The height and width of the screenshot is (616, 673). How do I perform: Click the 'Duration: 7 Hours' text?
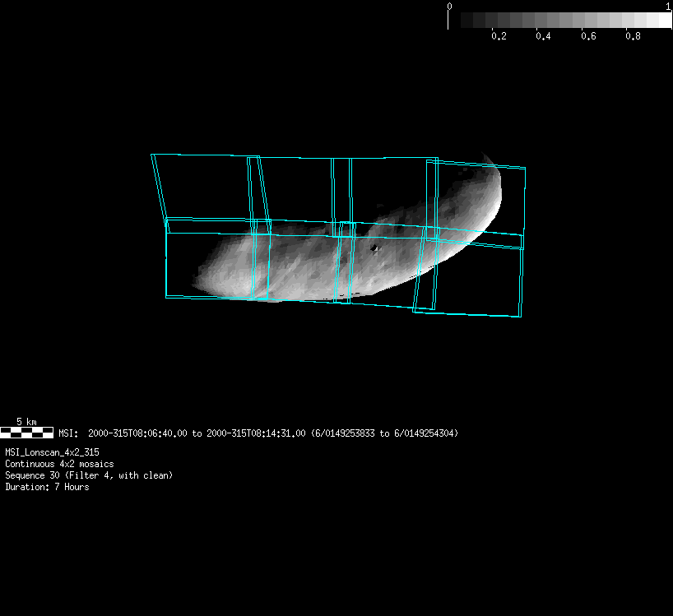pyautogui.click(x=47, y=487)
